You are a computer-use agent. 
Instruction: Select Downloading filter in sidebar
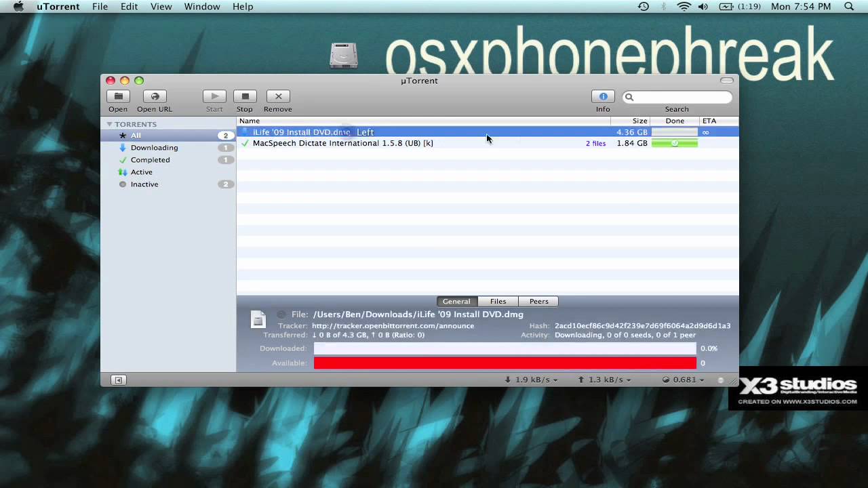[x=167, y=148]
